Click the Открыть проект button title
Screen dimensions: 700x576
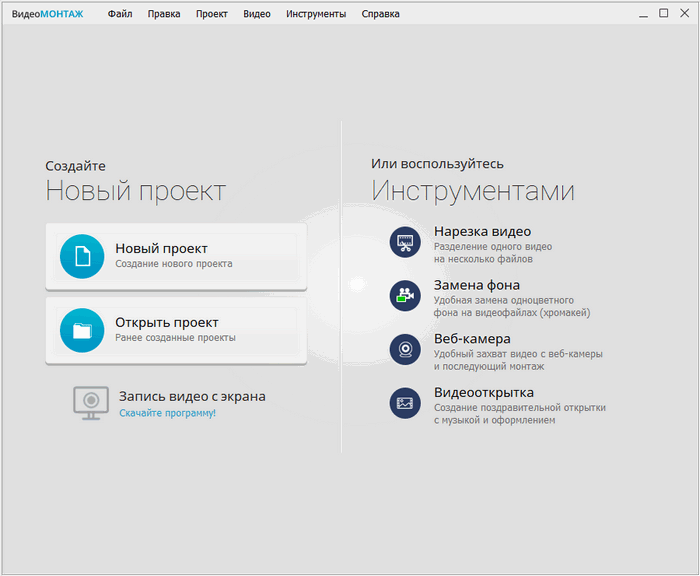(x=167, y=322)
